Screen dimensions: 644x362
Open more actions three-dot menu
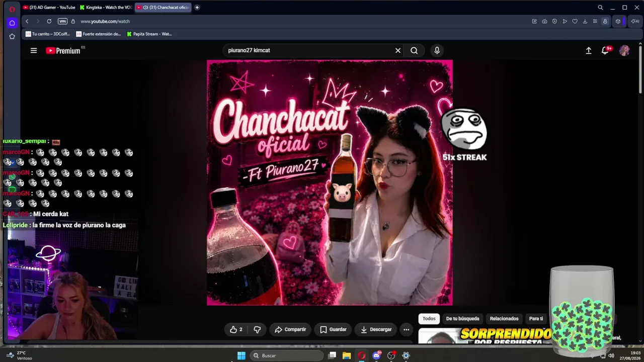(x=406, y=329)
